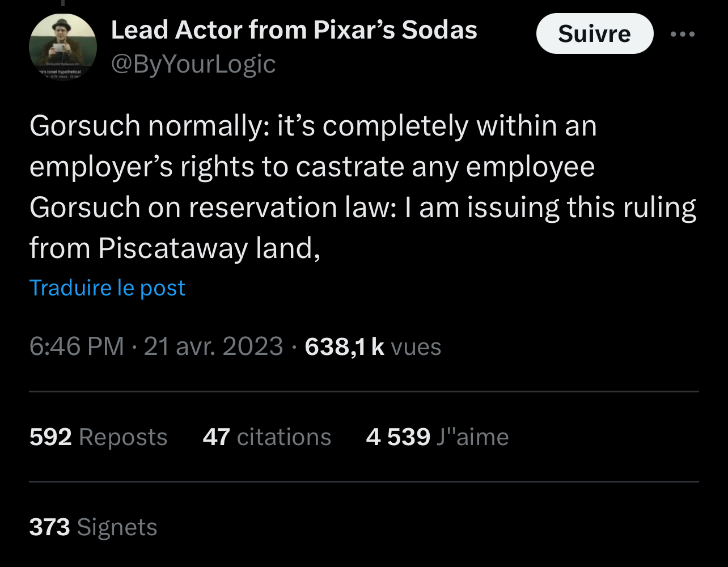Image resolution: width=728 pixels, height=567 pixels.
Task: Click the 21 avr. 2023 date
Action: tap(213, 346)
